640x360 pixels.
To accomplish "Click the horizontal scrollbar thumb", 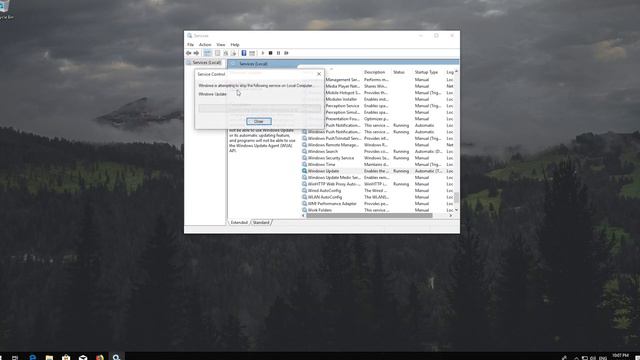I will [369, 216].
